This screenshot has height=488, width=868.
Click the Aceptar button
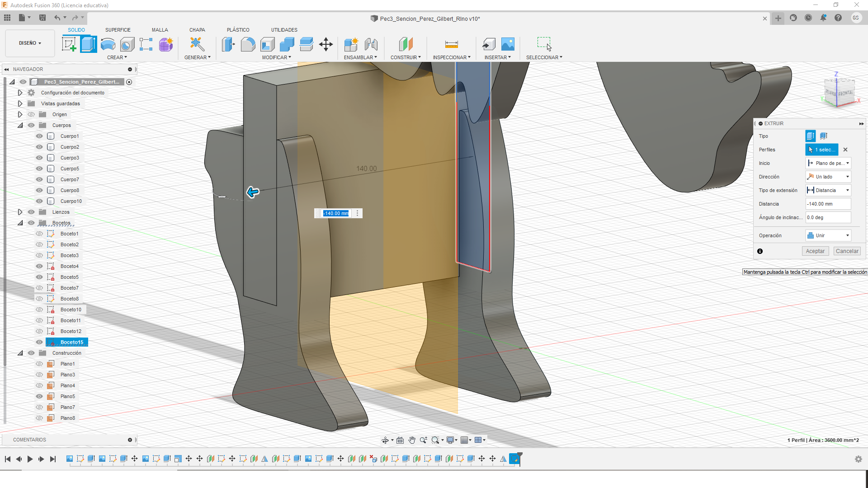click(x=815, y=251)
